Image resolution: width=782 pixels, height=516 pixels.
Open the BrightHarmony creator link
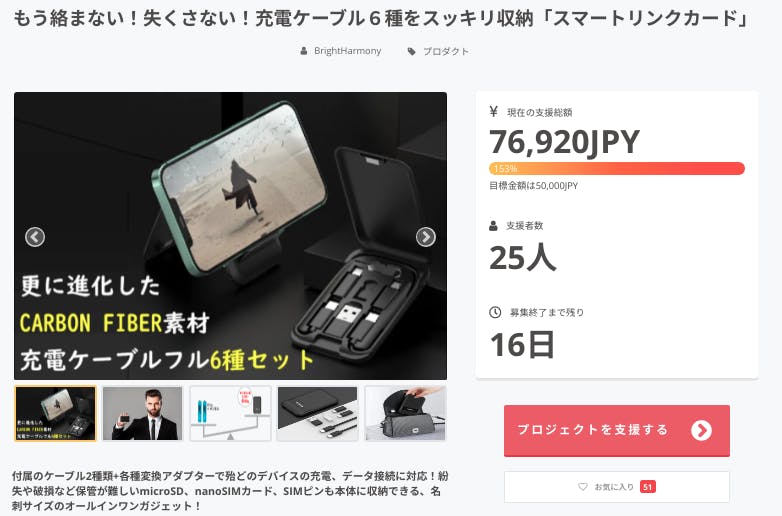pyautogui.click(x=348, y=51)
